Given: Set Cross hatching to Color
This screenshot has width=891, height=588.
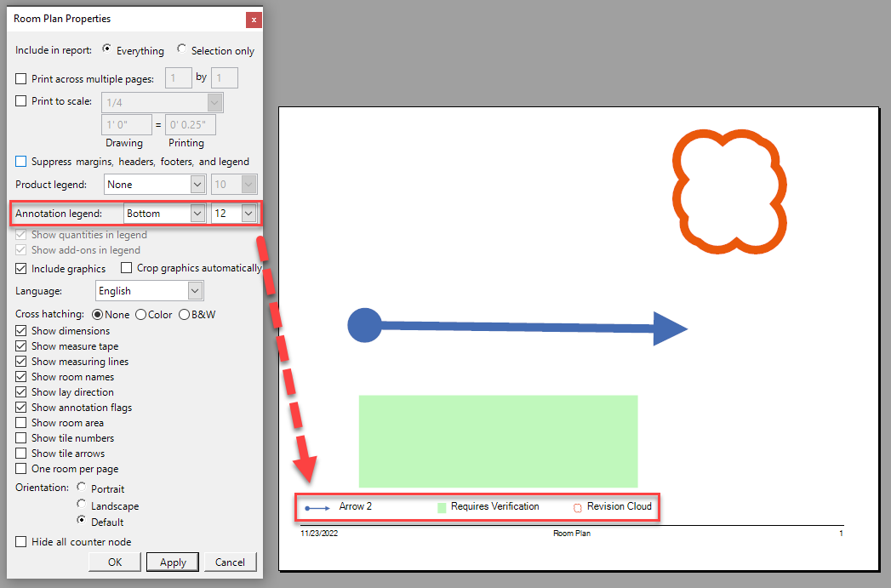Looking at the screenshot, I should (x=139, y=314).
